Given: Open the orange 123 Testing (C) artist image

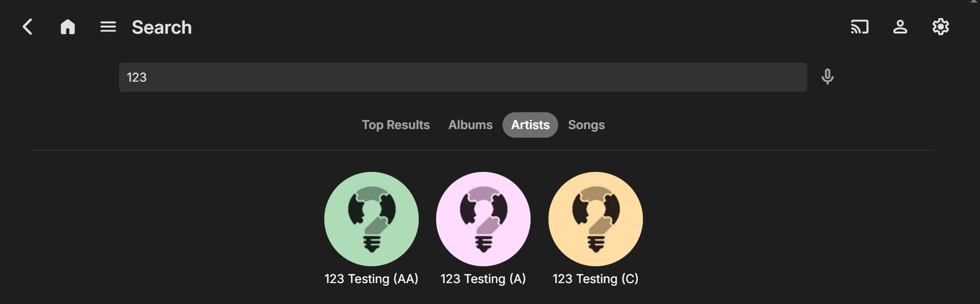Looking at the screenshot, I should point(595,219).
